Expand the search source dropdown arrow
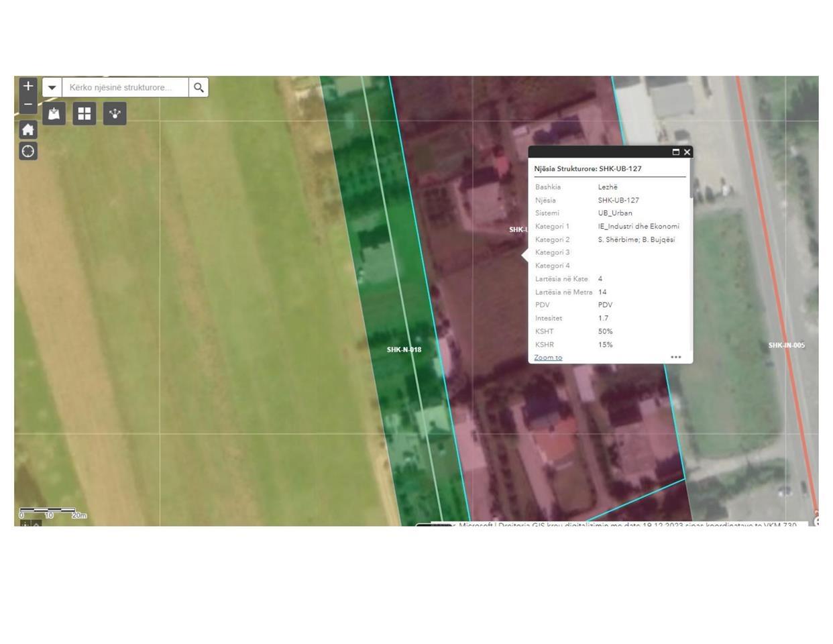Image resolution: width=833 pixels, height=644 pixels. pyautogui.click(x=52, y=87)
